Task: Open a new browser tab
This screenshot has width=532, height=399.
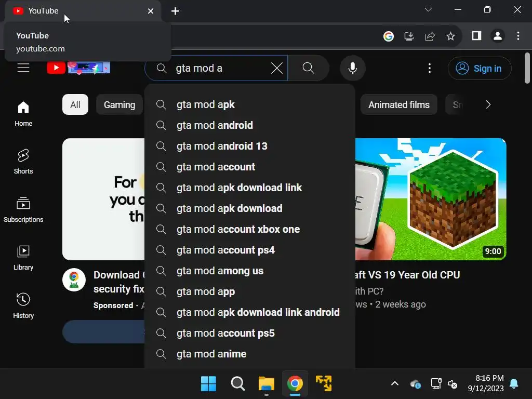Action: click(175, 11)
